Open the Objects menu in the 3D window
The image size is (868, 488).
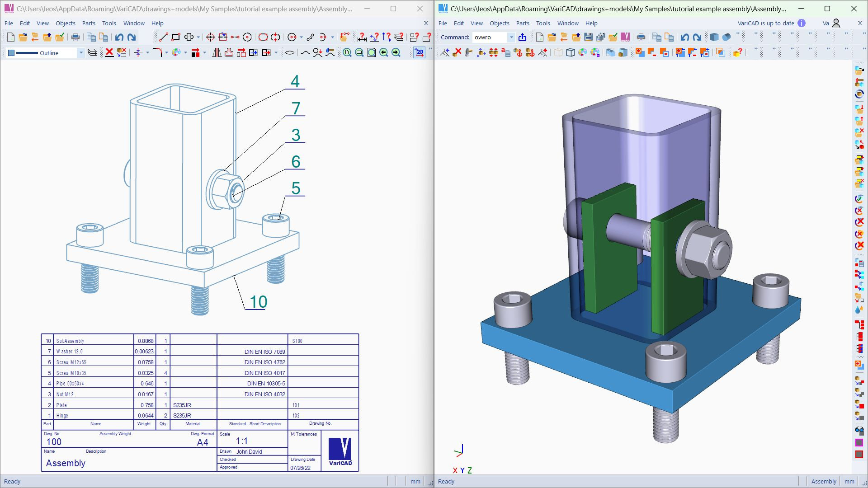pos(500,23)
